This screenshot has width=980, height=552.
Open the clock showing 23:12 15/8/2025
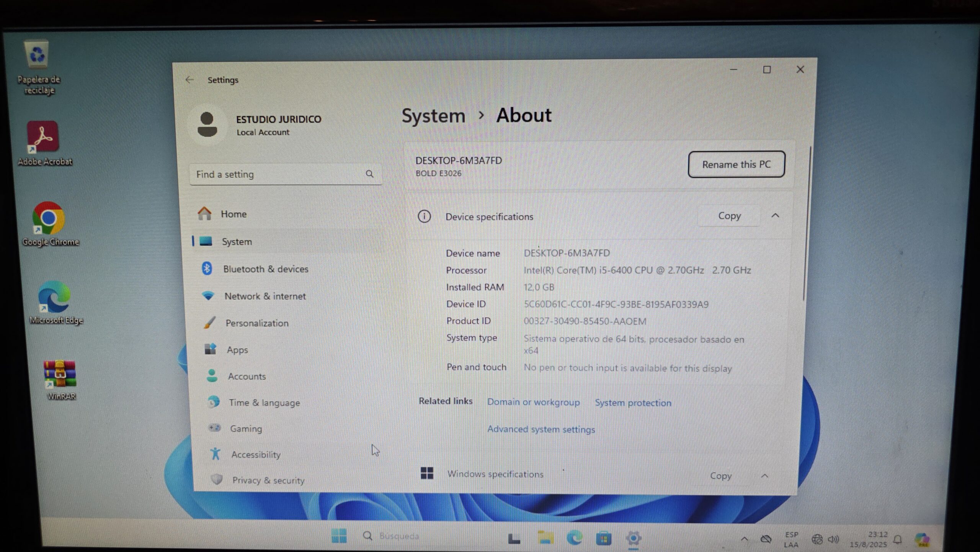tap(868, 539)
